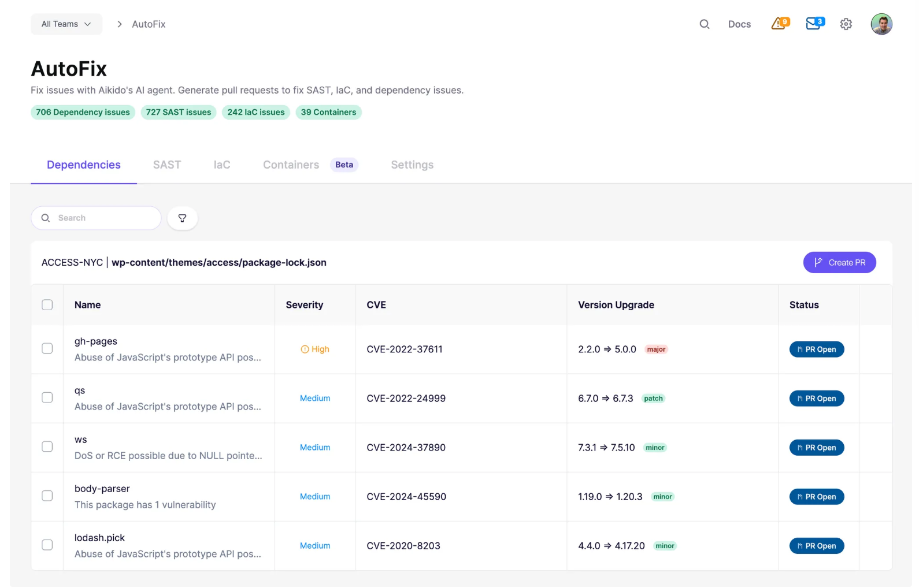Viewport: 919px width, 588px height.
Task: Click the Name column header
Action: (x=88, y=305)
